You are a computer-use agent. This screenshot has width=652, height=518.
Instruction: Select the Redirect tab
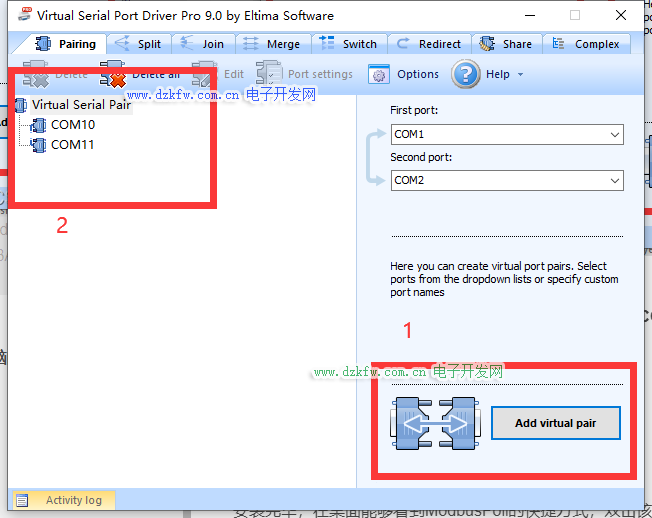pyautogui.click(x=429, y=44)
